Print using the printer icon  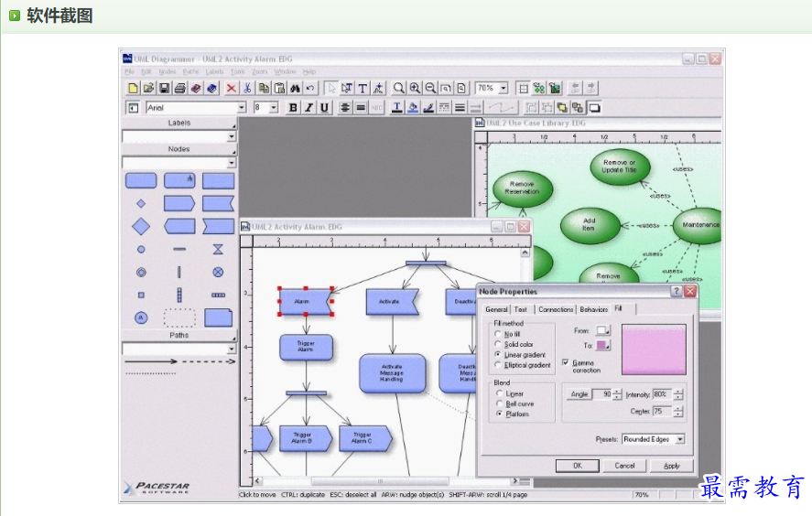pyautogui.click(x=180, y=88)
